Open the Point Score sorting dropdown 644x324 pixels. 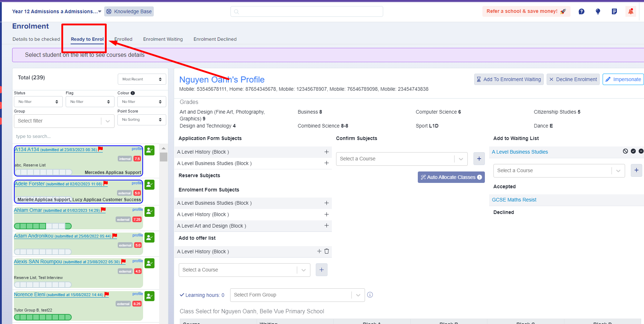(142, 120)
